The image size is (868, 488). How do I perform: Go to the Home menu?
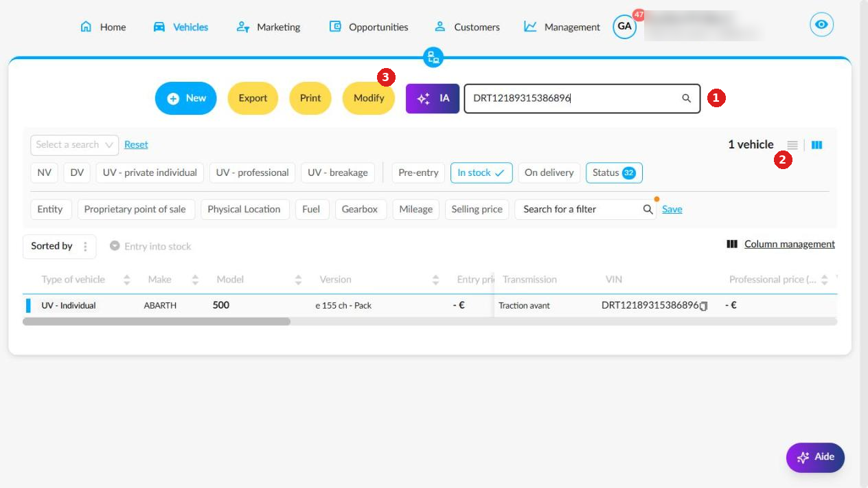104,27
